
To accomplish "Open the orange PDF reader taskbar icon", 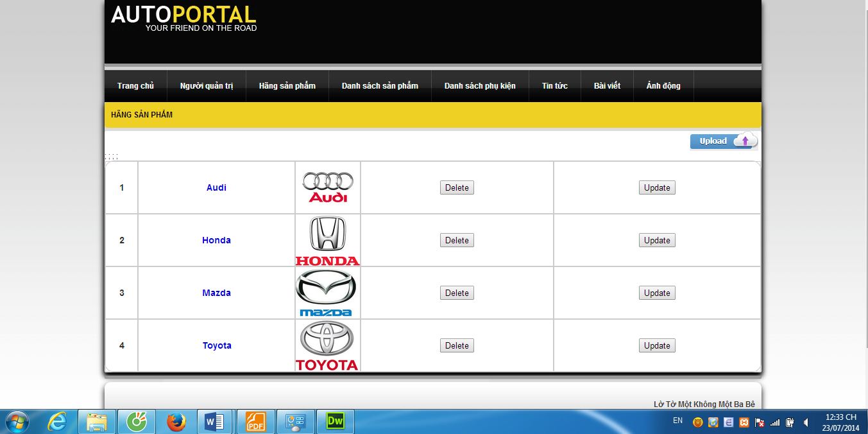I will 255,422.
